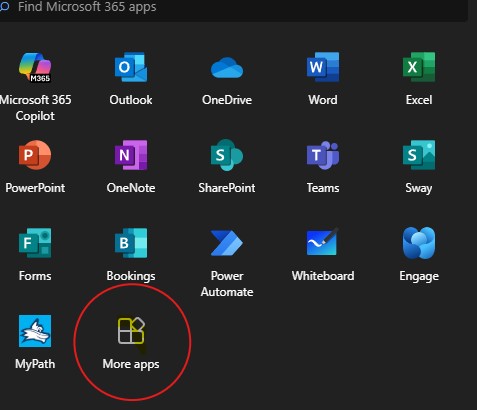This screenshot has height=410, width=477.
Task: Open the Teams app icon
Action: (323, 155)
